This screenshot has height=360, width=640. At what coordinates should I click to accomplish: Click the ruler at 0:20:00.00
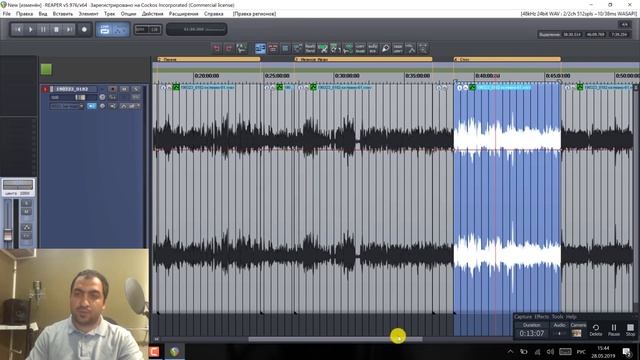207,76
